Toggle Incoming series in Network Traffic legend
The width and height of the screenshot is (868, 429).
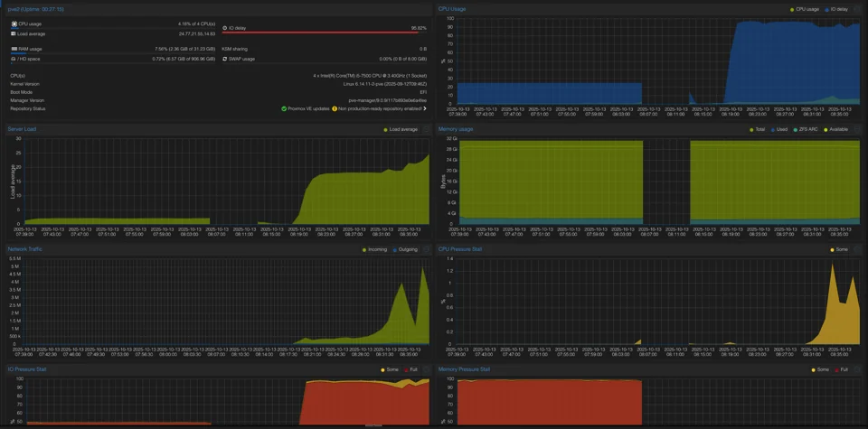pos(374,249)
